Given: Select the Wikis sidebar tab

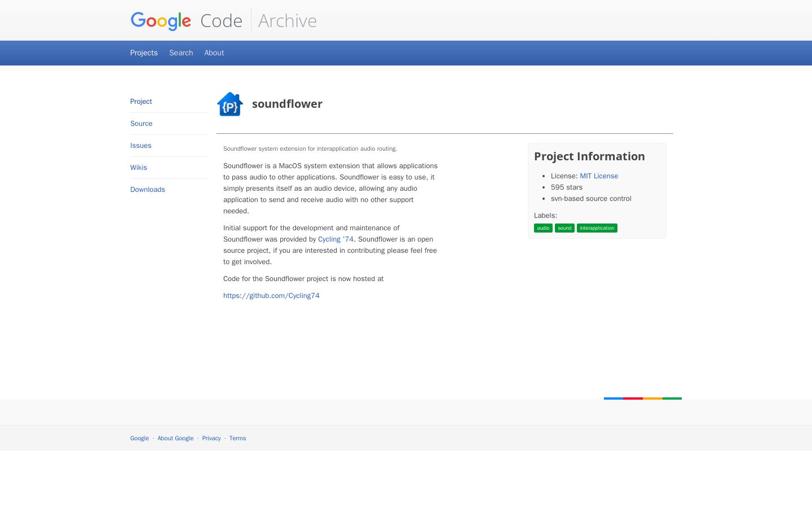Looking at the screenshot, I should point(139,168).
